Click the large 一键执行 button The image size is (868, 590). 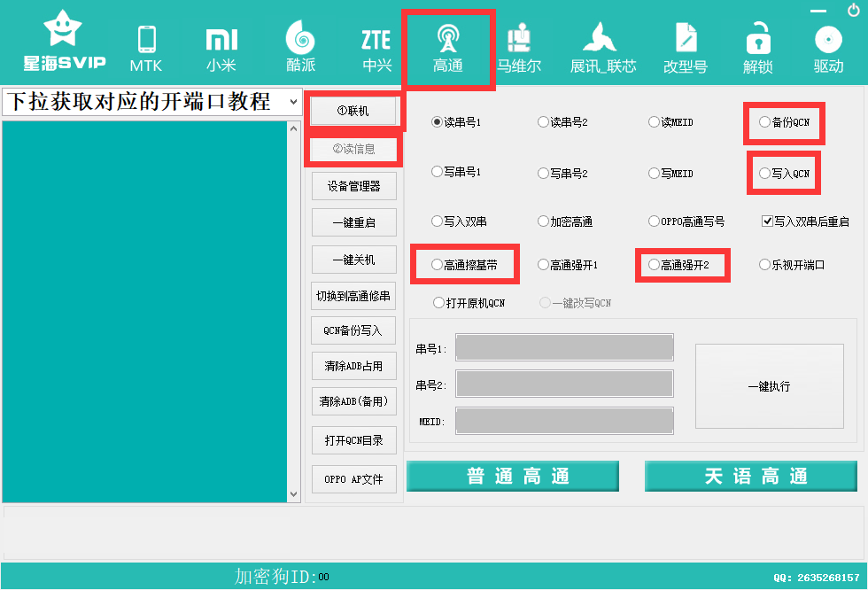770,386
